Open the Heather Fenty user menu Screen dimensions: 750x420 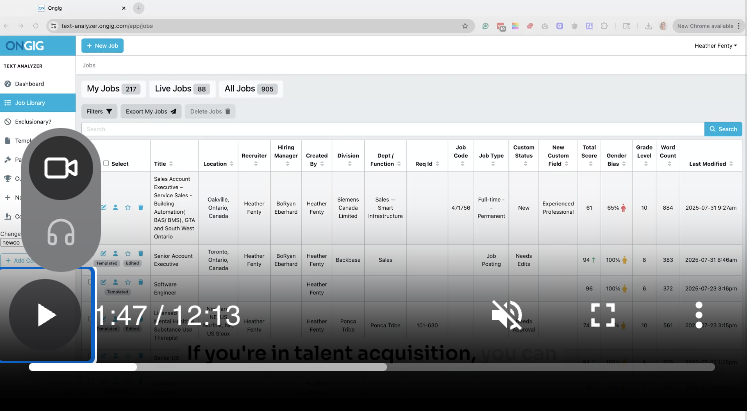tap(715, 46)
